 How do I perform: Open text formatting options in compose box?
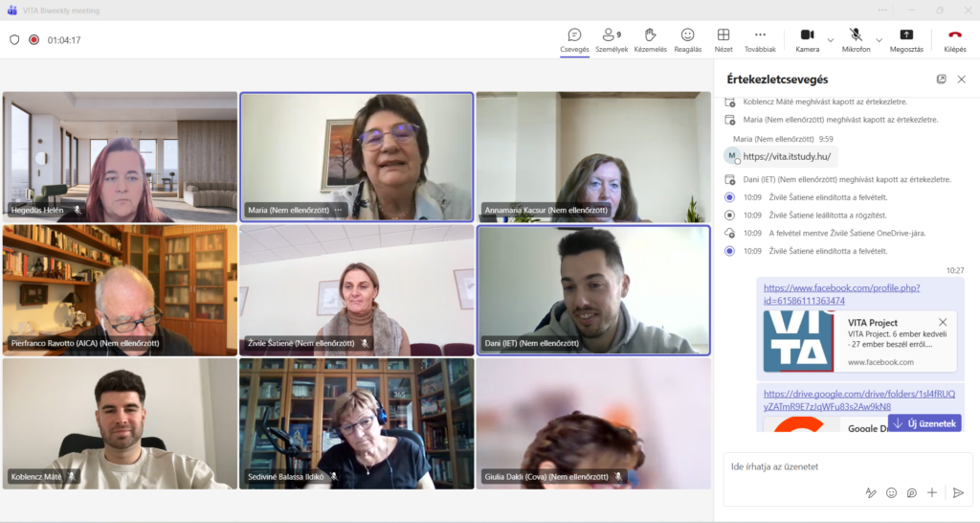871,492
